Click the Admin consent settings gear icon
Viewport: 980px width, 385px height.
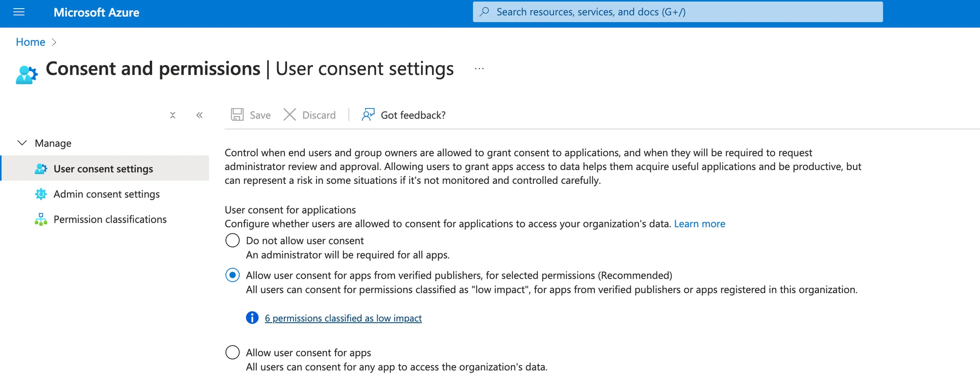tap(41, 194)
